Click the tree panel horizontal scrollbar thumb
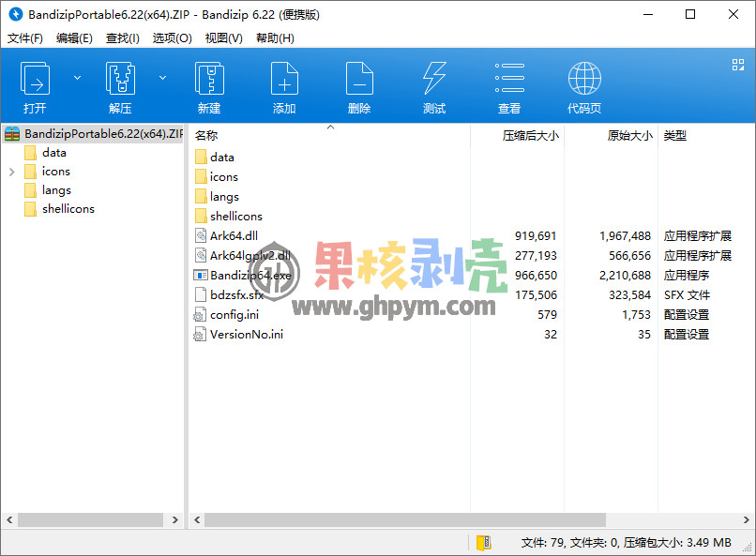Image resolution: width=756 pixels, height=556 pixels. click(90, 519)
